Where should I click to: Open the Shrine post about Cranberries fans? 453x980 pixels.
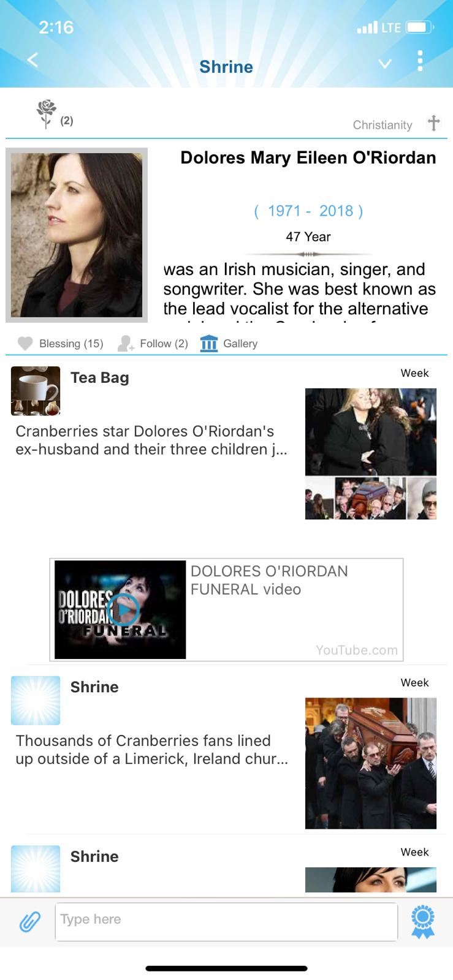click(x=151, y=750)
